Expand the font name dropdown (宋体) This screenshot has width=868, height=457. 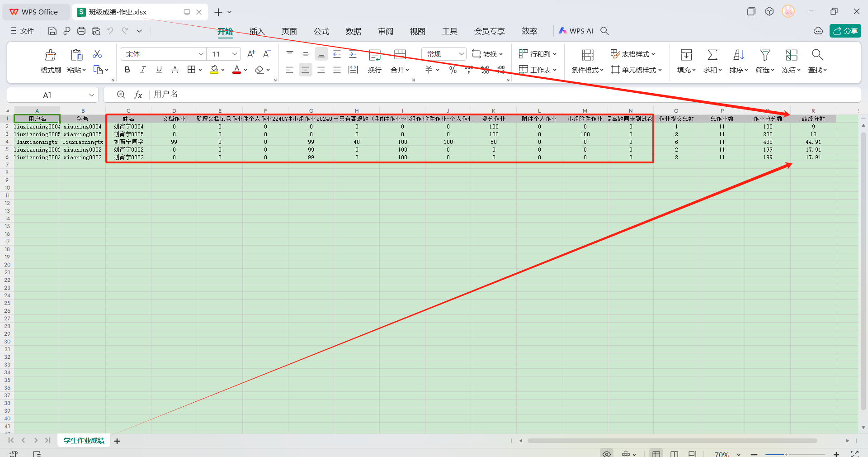pos(201,54)
